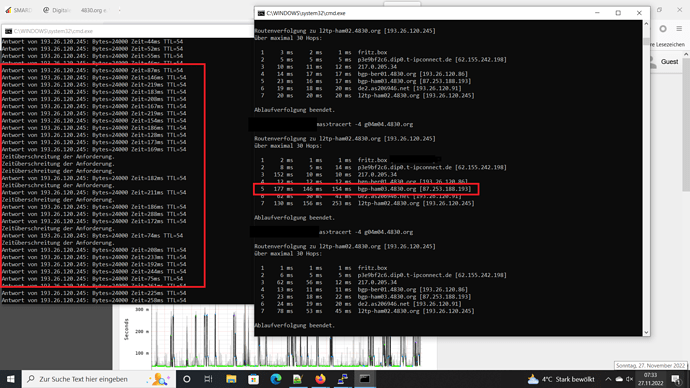Viewport: 690px width, 388px height.
Task: Click the ping line showing 'Zeit=258ms'
Action: coord(94,300)
